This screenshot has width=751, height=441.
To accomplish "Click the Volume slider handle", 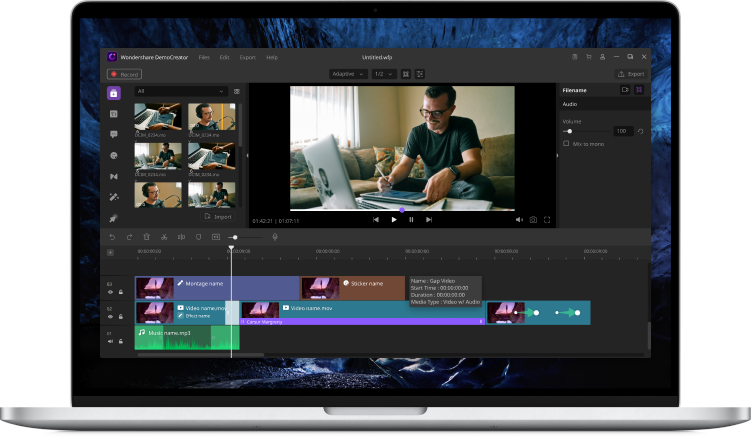I will pyautogui.click(x=569, y=131).
